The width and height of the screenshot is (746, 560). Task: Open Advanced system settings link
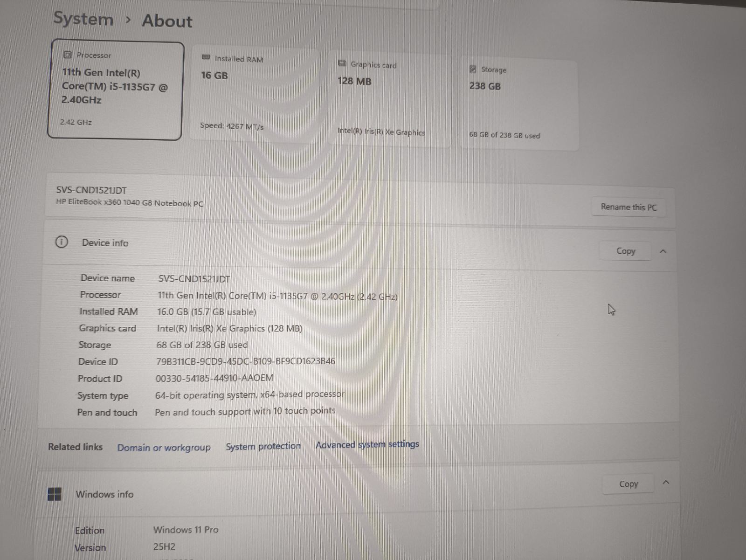[367, 444]
